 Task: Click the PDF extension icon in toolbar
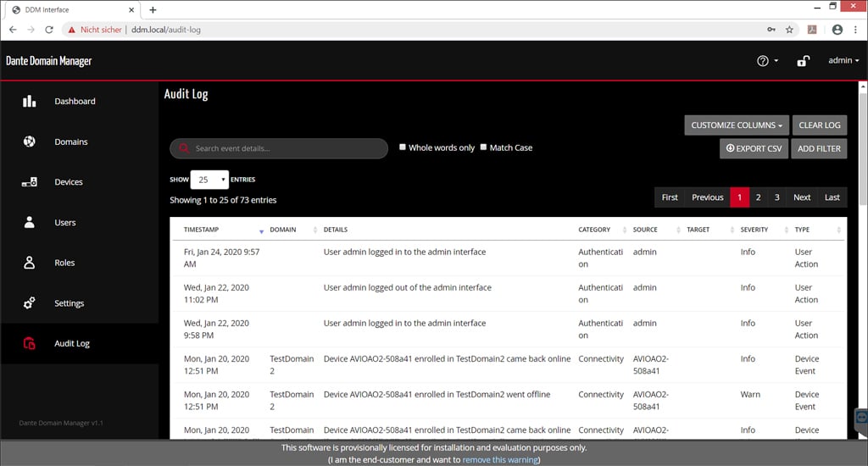(812, 30)
